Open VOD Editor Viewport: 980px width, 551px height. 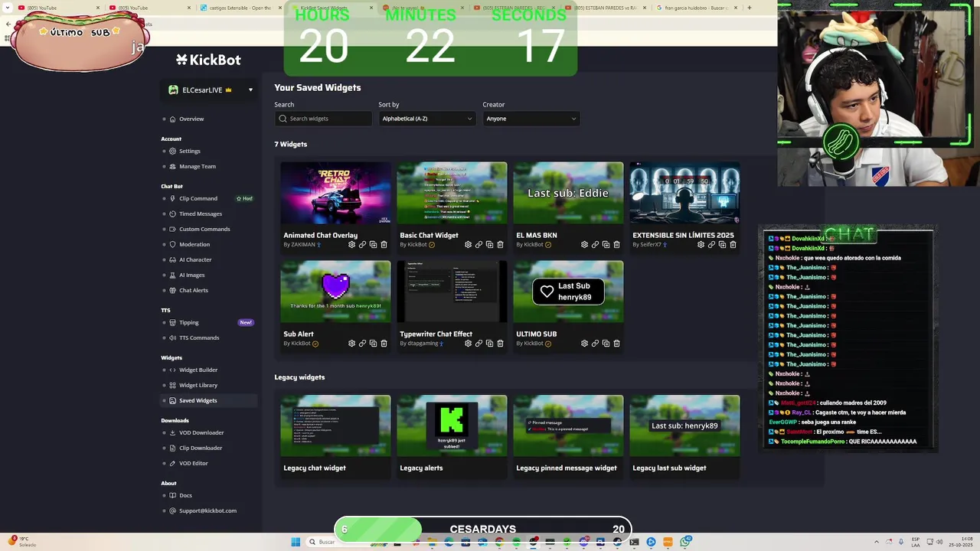point(194,464)
